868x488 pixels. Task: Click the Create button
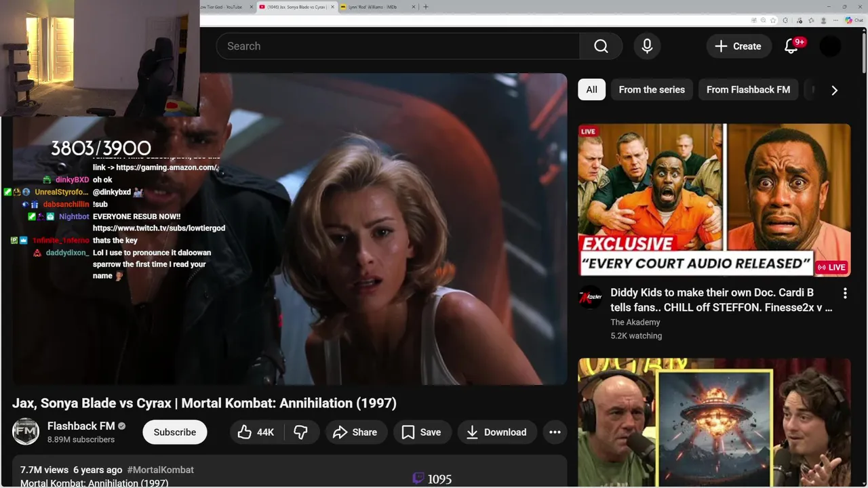[738, 46]
